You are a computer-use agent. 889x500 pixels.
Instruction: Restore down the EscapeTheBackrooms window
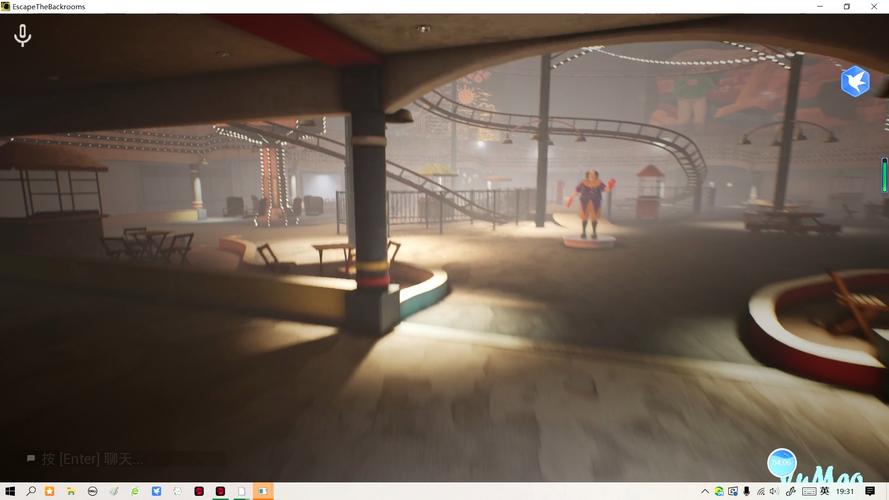[847, 6]
